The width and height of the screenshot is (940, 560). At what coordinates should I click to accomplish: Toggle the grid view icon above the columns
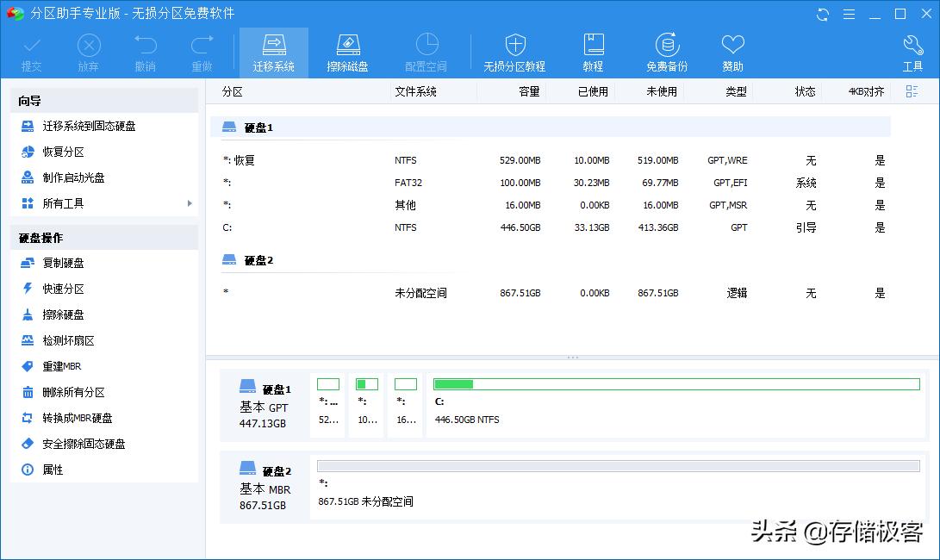pyautogui.click(x=912, y=91)
